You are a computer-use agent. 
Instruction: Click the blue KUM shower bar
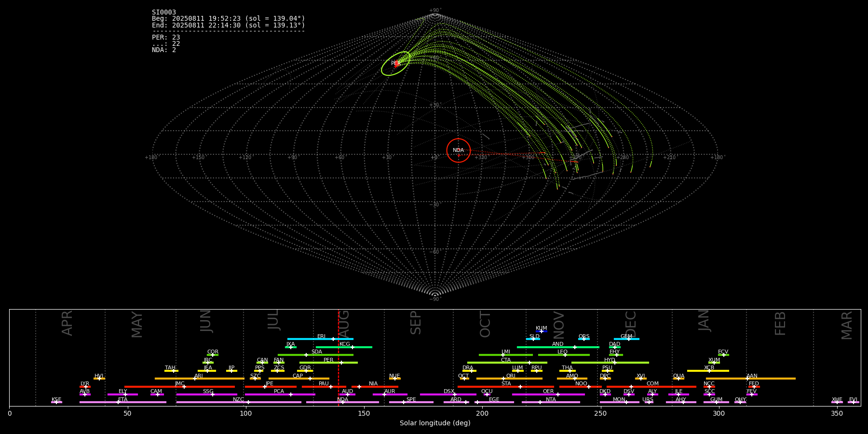tap(542, 331)
